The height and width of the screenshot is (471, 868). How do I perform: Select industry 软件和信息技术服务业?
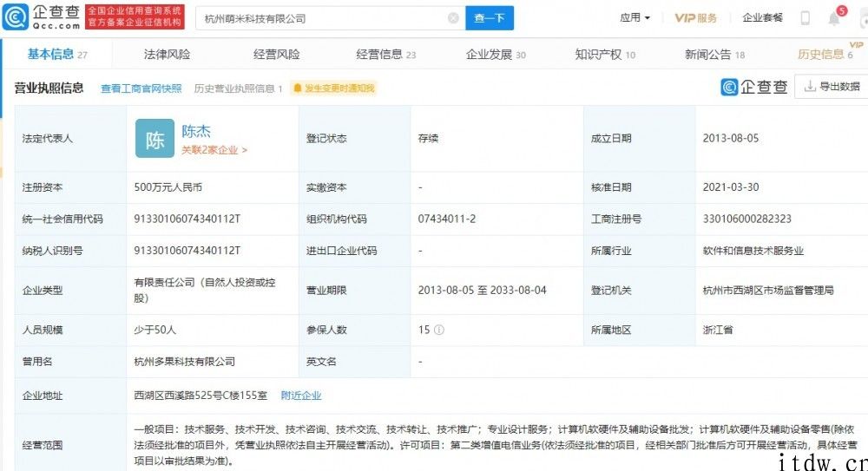753,251
